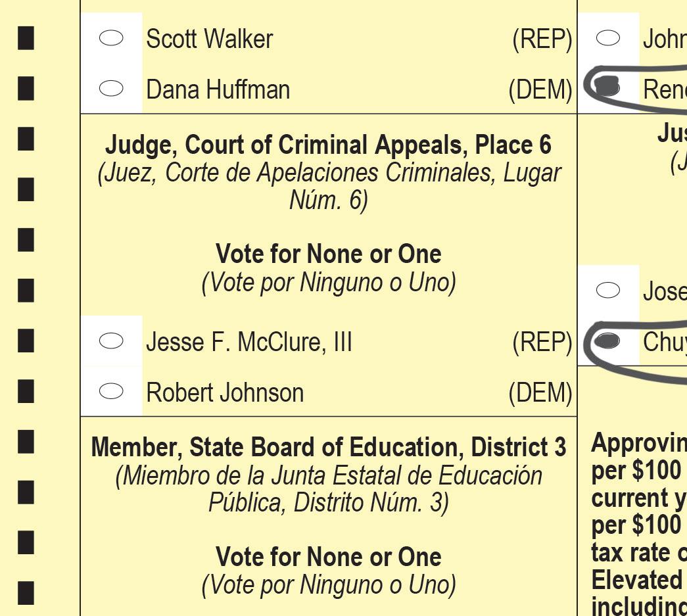Image resolution: width=687 pixels, height=616 pixels.
Task: Fill the oval for Robert Johnson
Action: (x=111, y=391)
